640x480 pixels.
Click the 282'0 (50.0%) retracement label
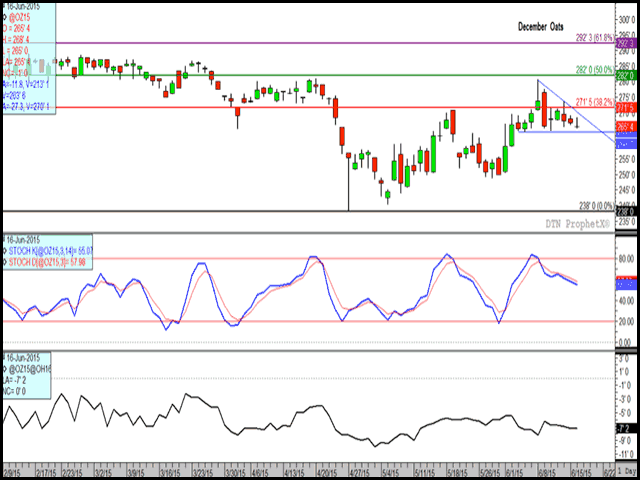(x=595, y=69)
